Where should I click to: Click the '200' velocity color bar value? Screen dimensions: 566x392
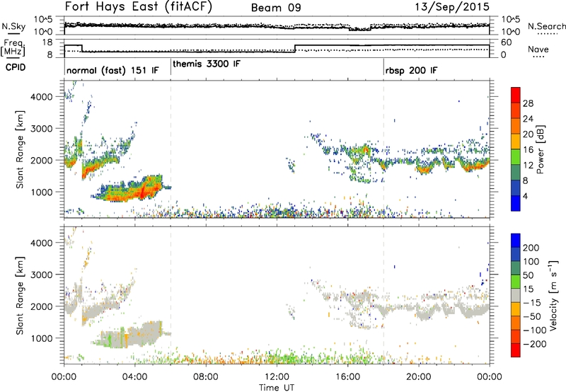point(531,248)
